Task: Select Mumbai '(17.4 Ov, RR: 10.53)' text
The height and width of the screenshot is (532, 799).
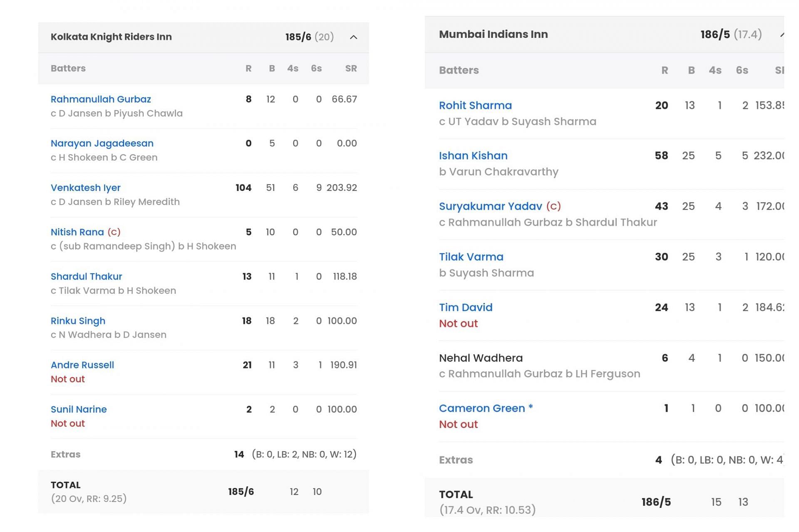Action: tap(487, 510)
